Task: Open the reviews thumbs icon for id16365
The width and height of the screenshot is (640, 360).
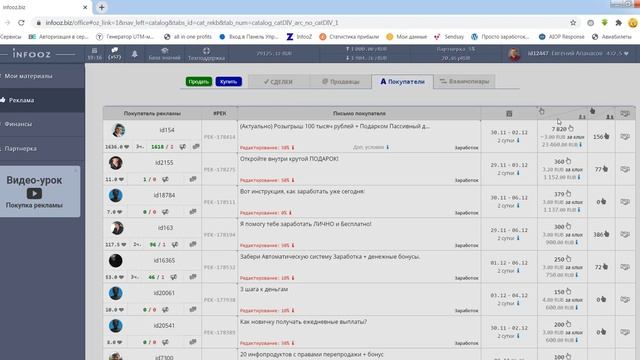Action: pyautogui.click(x=173, y=277)
